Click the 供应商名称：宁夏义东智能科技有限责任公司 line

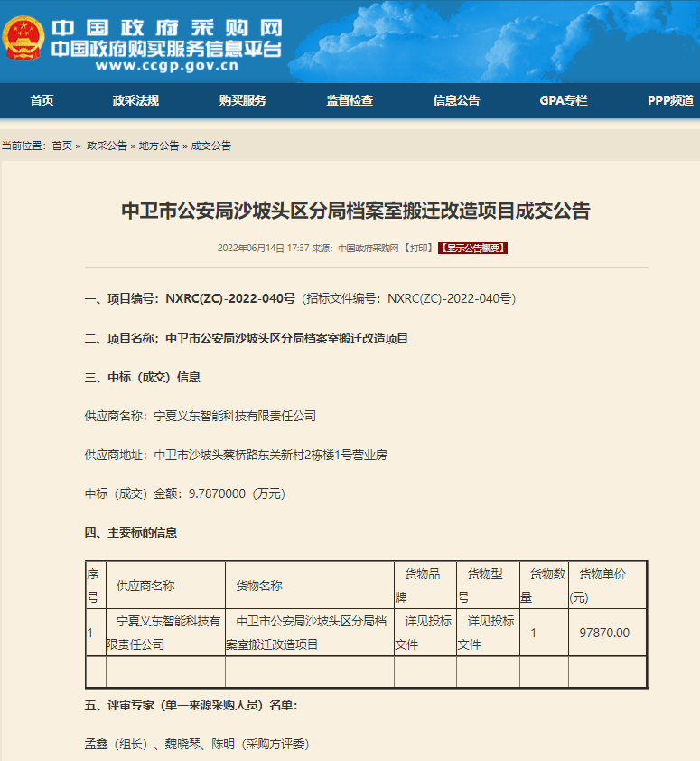[201, 416]
